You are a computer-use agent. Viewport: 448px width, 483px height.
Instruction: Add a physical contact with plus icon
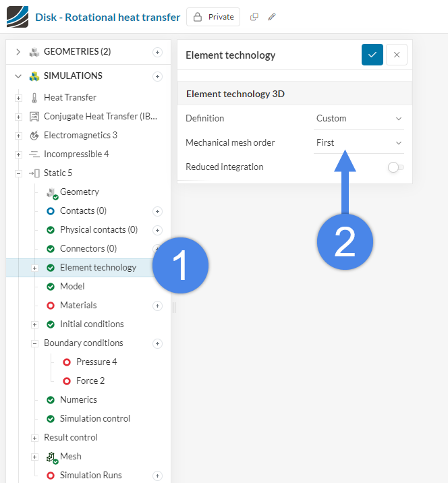157,230
